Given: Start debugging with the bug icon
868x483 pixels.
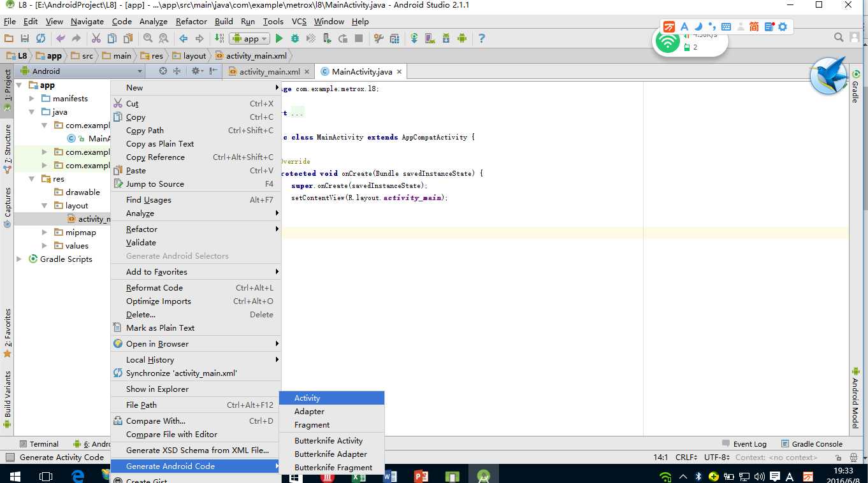Looking at the screenshot, I should point(295,38).
